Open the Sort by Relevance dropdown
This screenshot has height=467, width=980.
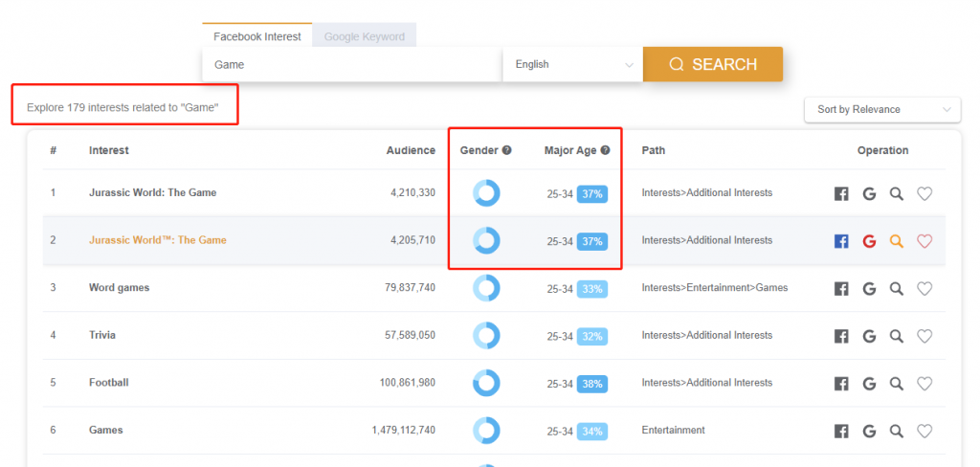coord(882,109)
